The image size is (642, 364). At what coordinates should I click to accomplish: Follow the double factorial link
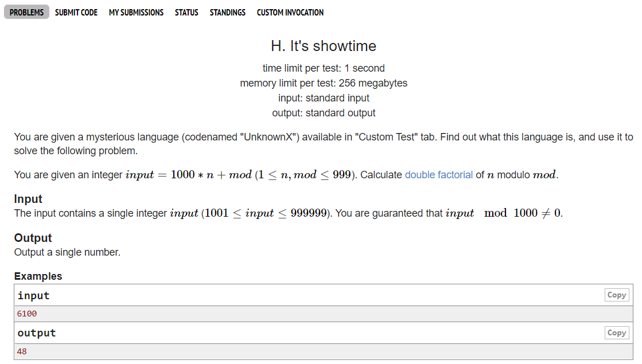pyautogui.click(x=439, y=175)
